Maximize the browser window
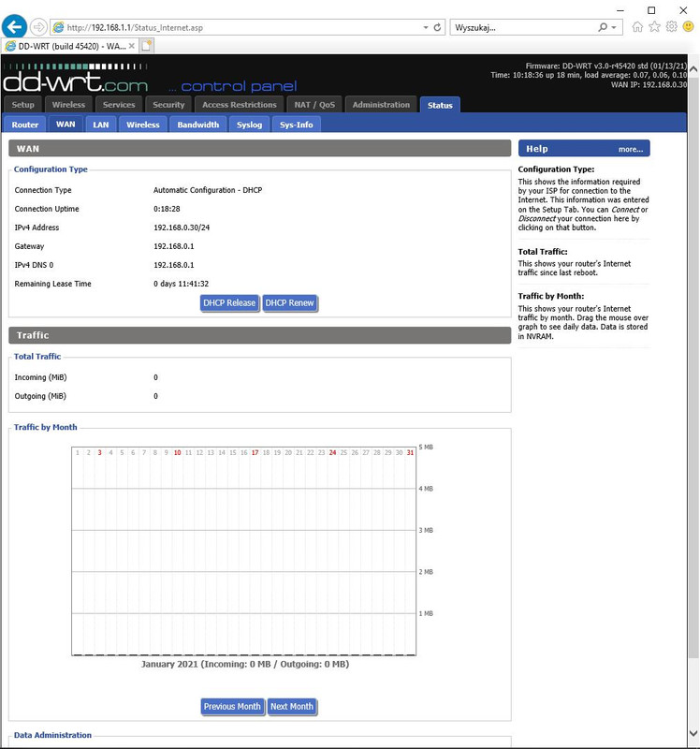Viewport: 700px width, 749px height. 651,10
